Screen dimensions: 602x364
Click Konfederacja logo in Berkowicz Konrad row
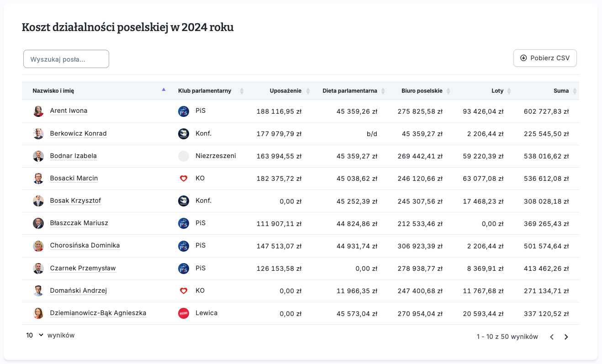[183, 134]
